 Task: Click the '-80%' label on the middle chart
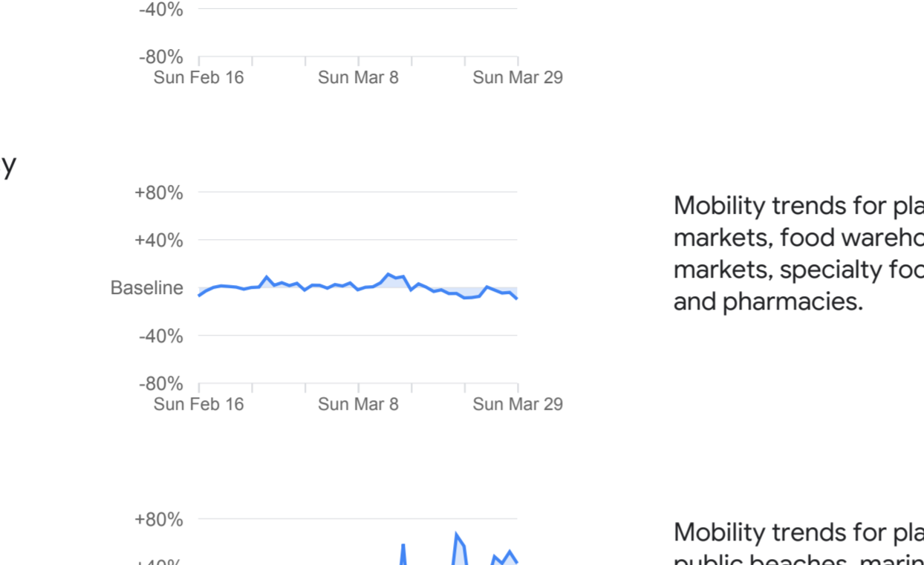coord(160,384)
